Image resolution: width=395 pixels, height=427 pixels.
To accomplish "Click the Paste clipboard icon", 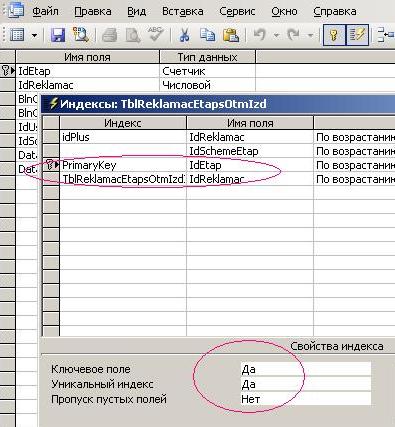I will (x=231, y=35).
